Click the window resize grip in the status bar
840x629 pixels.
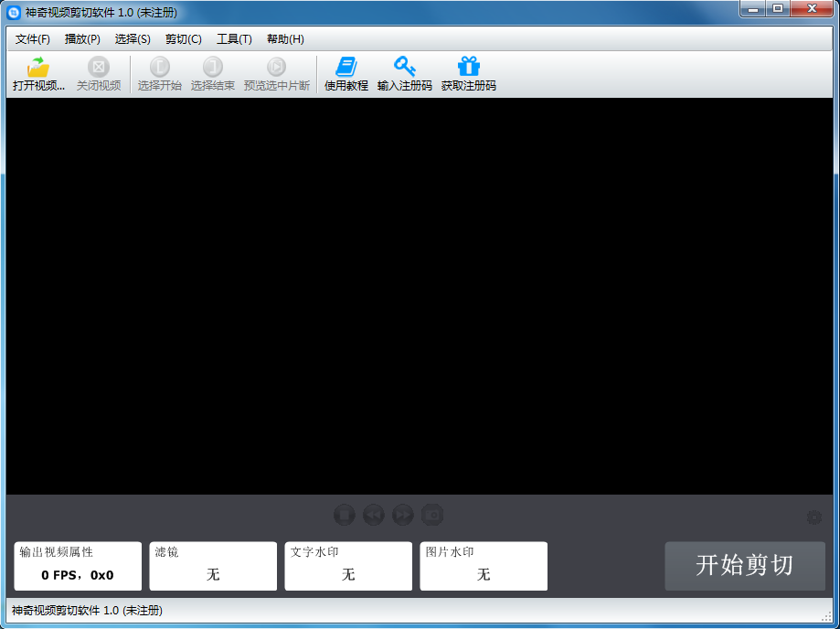click(x=827, y=616)
